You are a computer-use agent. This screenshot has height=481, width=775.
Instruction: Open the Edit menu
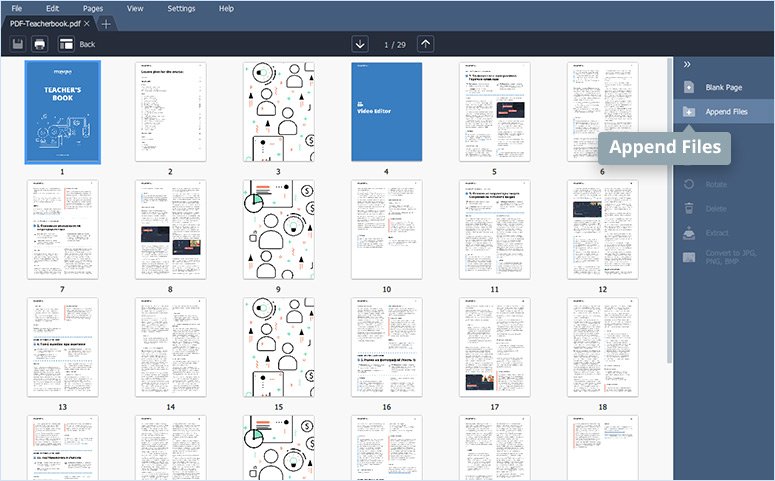click(x=52, y=8)
